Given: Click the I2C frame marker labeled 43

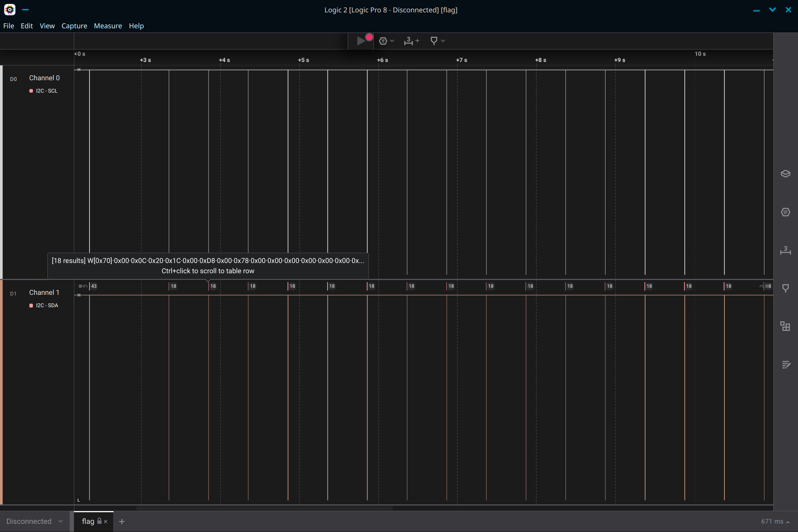Looking at the screenshot, I should pos(94,286).
